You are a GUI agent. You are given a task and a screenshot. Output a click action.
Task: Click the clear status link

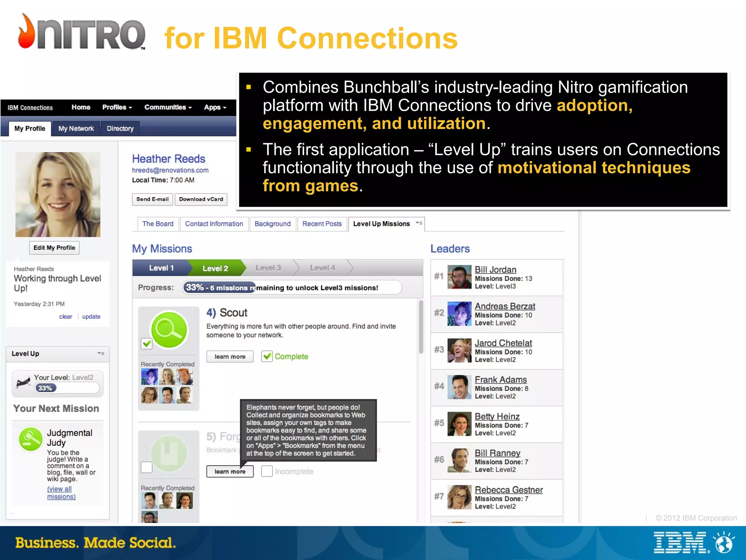click(66, 317)
